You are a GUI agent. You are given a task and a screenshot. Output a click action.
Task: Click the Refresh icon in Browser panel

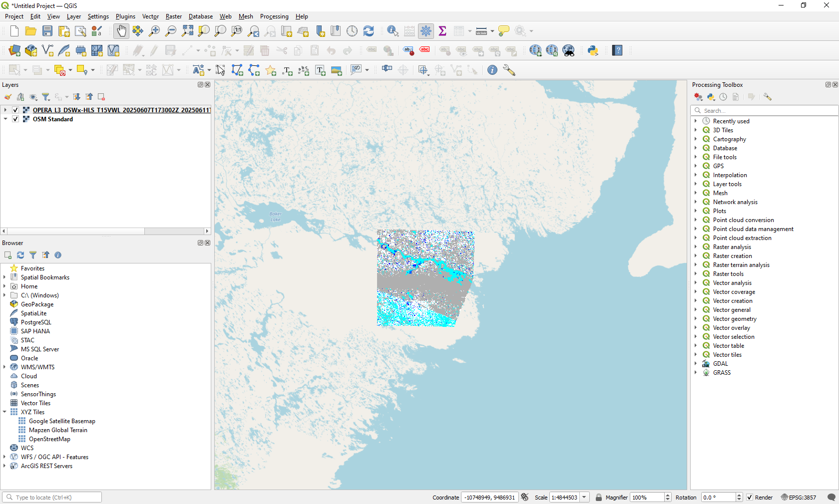click(20, 255)
